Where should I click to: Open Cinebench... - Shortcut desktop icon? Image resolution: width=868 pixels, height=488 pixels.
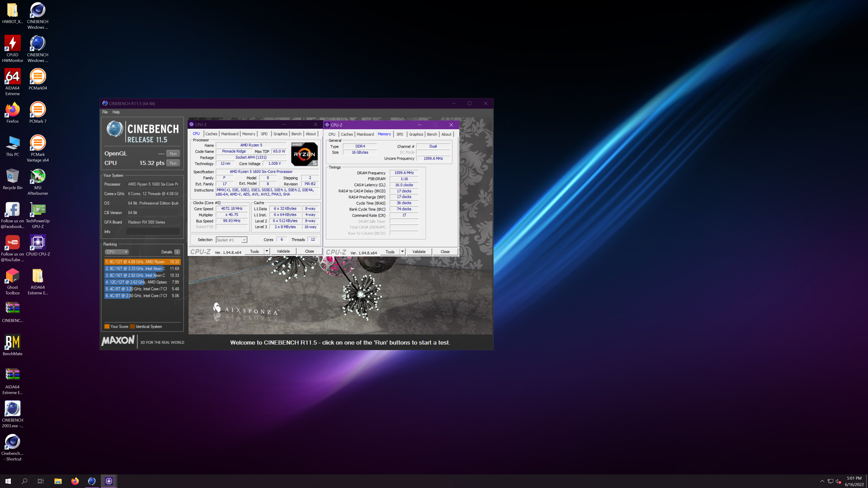point(12,447)
